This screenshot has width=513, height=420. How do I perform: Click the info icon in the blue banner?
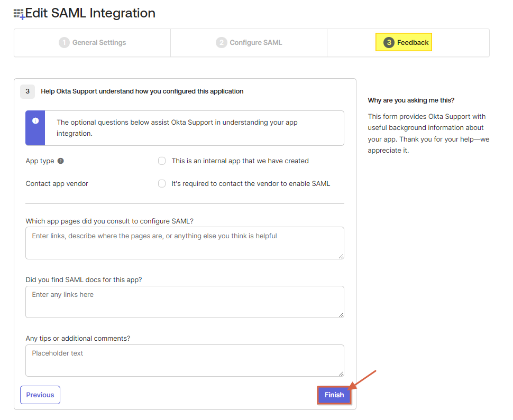[x=35, y=121]
